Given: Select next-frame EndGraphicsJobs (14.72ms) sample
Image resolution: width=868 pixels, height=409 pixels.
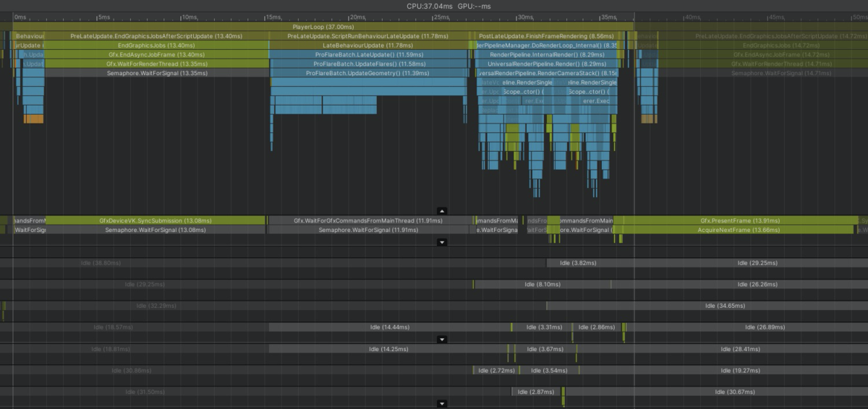Looking at the screenshot, I should (763, 46).
